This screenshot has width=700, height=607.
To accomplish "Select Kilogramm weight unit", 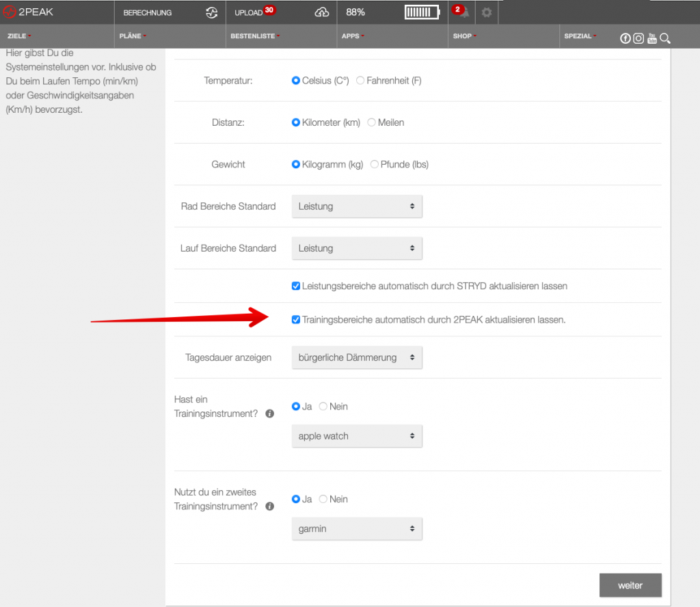I will pos(295,164).
